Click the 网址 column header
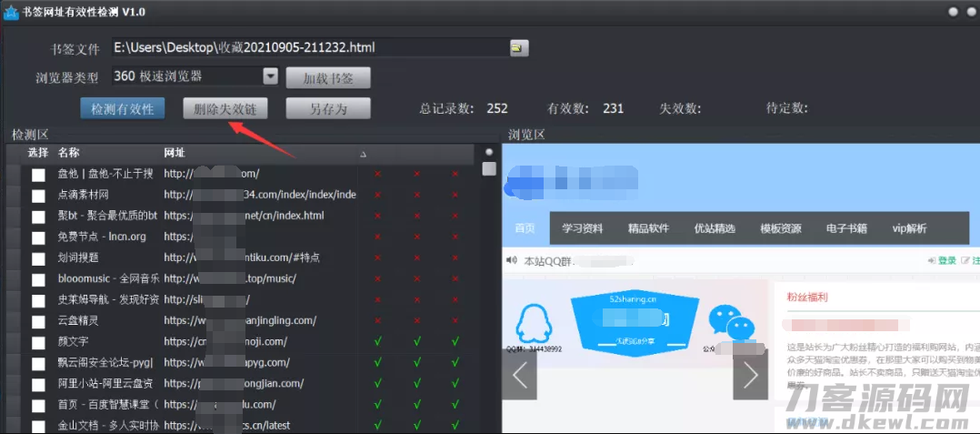 point(175,153)
